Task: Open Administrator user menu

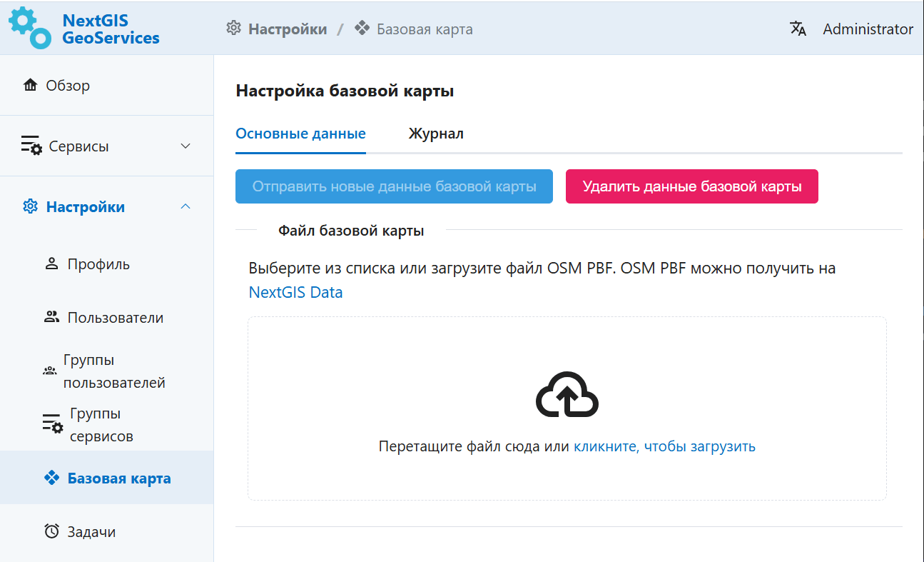Action: click(x=868, y=29)
